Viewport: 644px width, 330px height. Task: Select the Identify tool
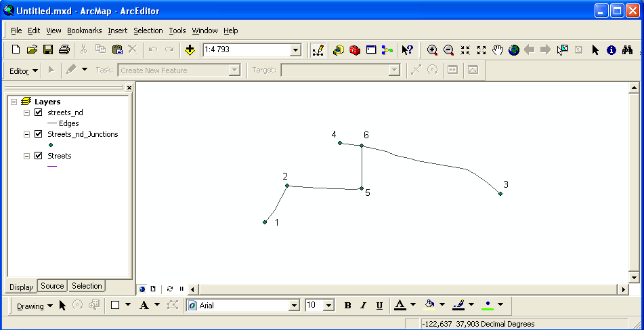611,50
